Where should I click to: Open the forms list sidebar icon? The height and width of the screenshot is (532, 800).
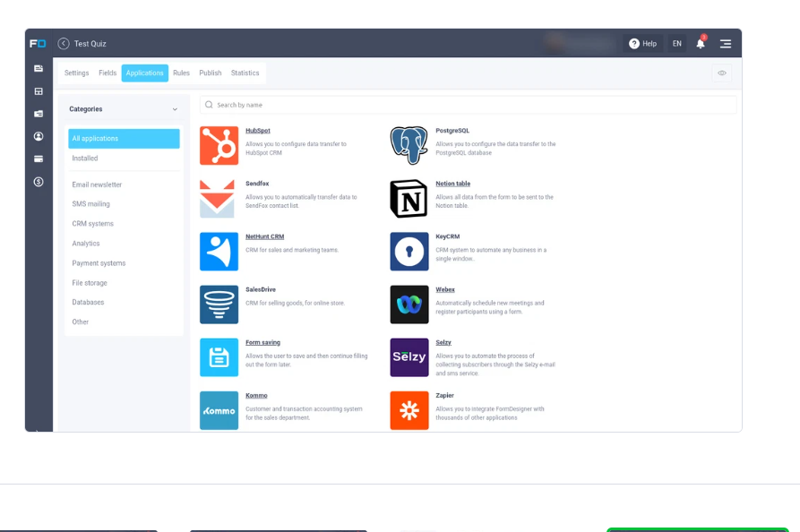tap(39, 68)
